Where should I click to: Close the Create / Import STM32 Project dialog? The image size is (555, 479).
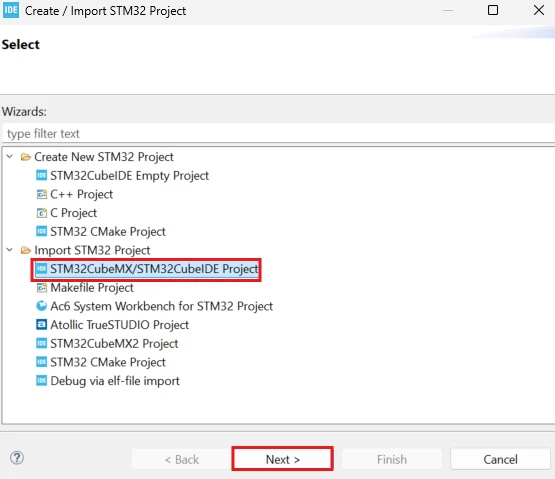tap(538, 10)
